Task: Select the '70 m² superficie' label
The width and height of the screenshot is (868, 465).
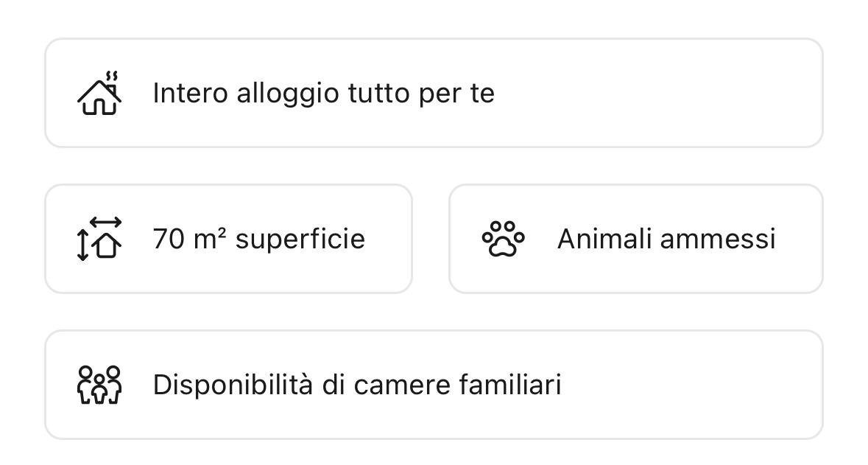Action: click(258, 240)
